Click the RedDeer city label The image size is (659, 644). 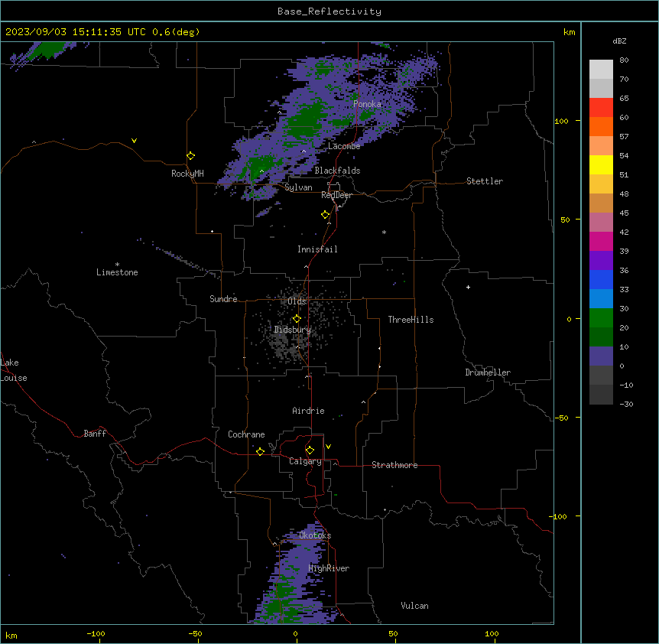336,195
